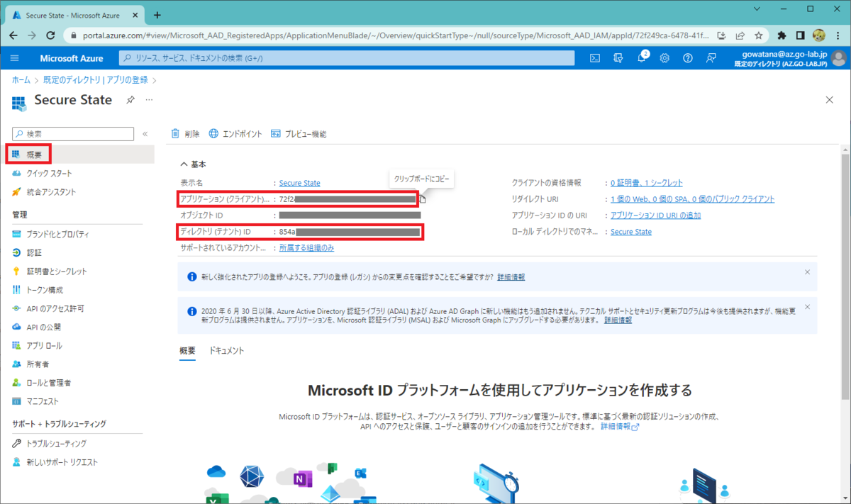Click the left menu 検索 search box
The image size is (851, 504).
click(73, 133)
